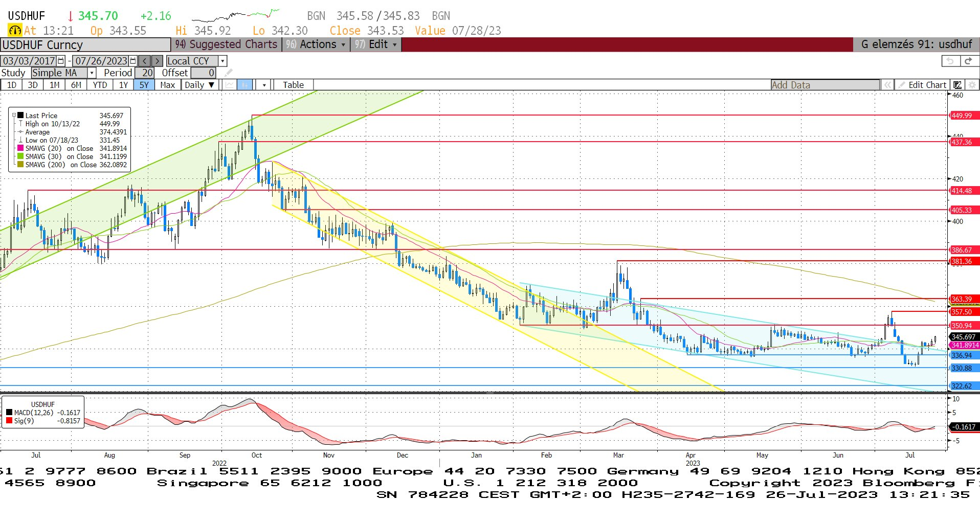Open the chart settings gear
The image size is (980, 523).
pyautogui.click(x=972, y=85)
